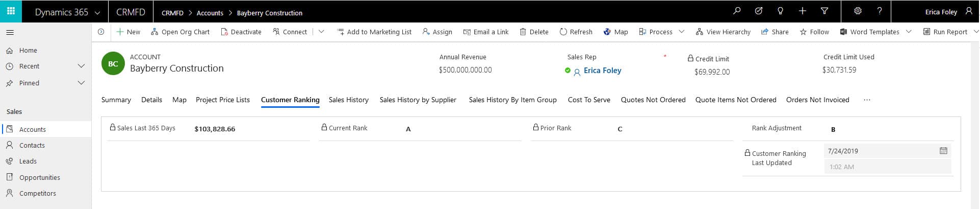Switch to Sales History by Supplier tab
The width and height of the screenshot is (980, 209).
[x=418, y=100]
